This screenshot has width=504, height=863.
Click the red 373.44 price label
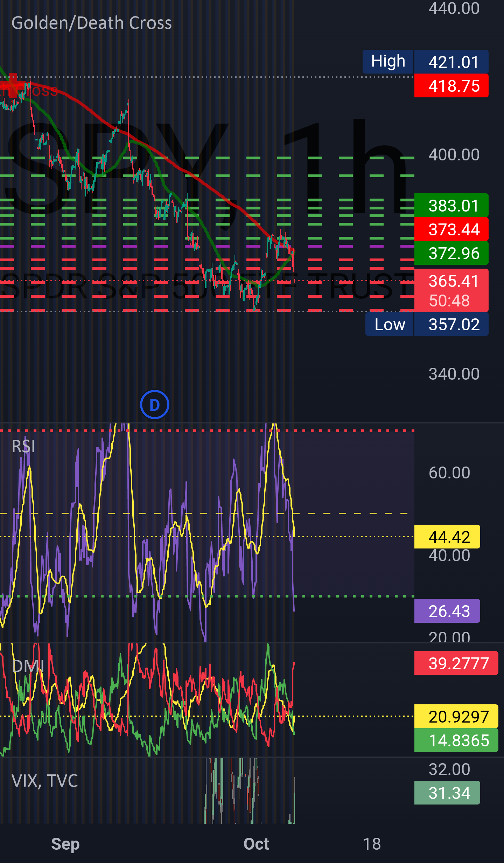point(451,229)
